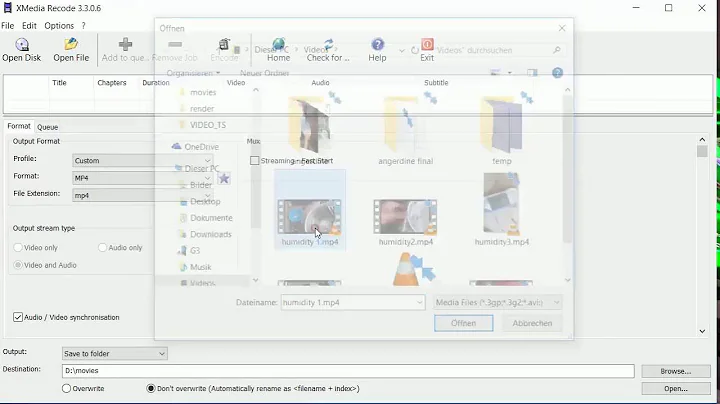
Task: Select the VIDEO_TS folder in sidebar
Action: click(x=202, y=125)
